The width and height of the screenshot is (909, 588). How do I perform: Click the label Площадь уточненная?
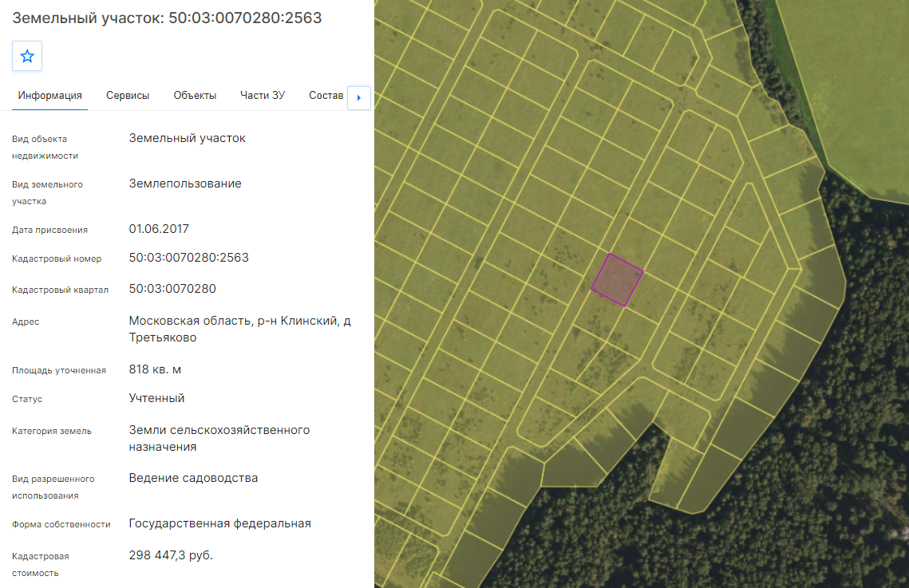point(59,370)
